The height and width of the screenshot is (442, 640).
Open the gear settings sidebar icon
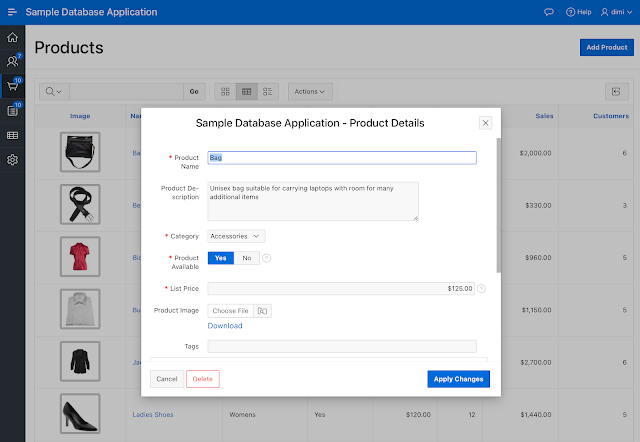[x=12, y=160]
